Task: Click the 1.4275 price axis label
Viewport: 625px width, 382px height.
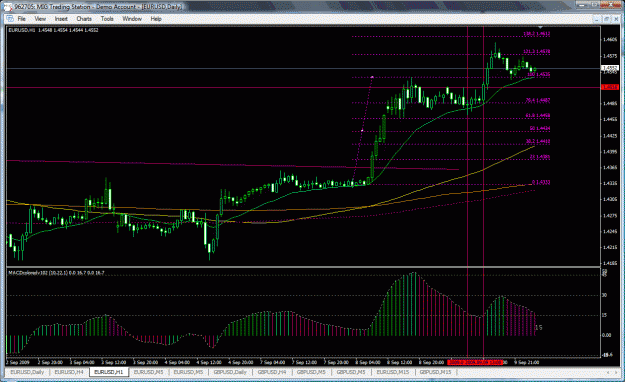Action: [x=610, y=216]
